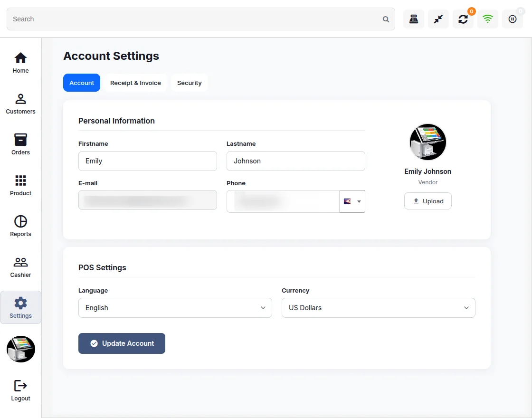532x418 pixels.
Task: Switch to Receipt & Invoice tab
Action: pyautogui.click(x=135, y=83)
